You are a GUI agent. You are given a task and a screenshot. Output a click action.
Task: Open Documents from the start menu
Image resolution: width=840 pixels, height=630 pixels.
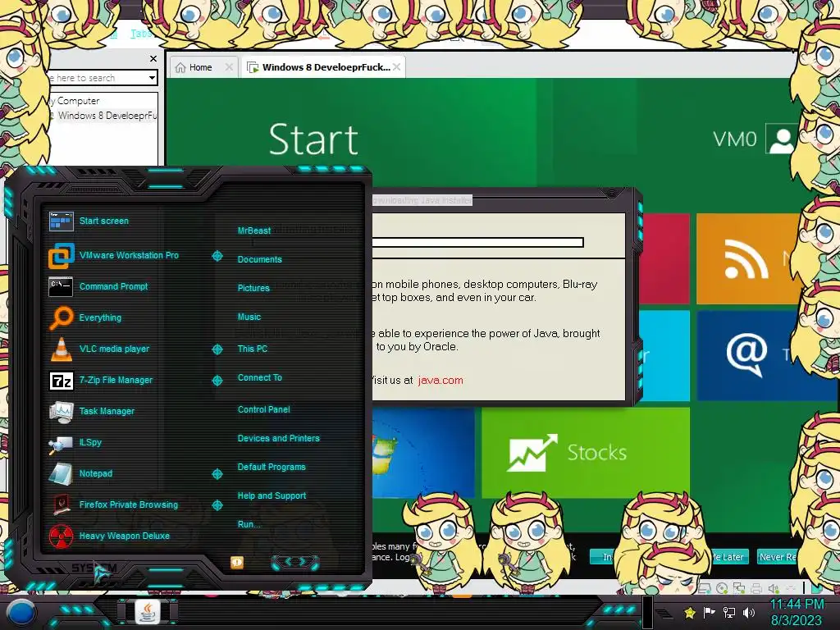pyautogui.click(x=259, y=259)
